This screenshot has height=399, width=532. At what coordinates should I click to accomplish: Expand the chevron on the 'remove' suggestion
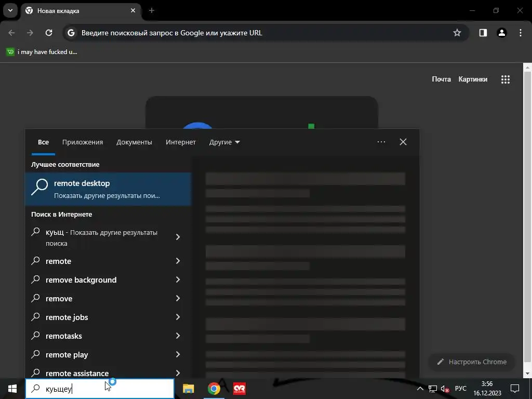point(178,298)
